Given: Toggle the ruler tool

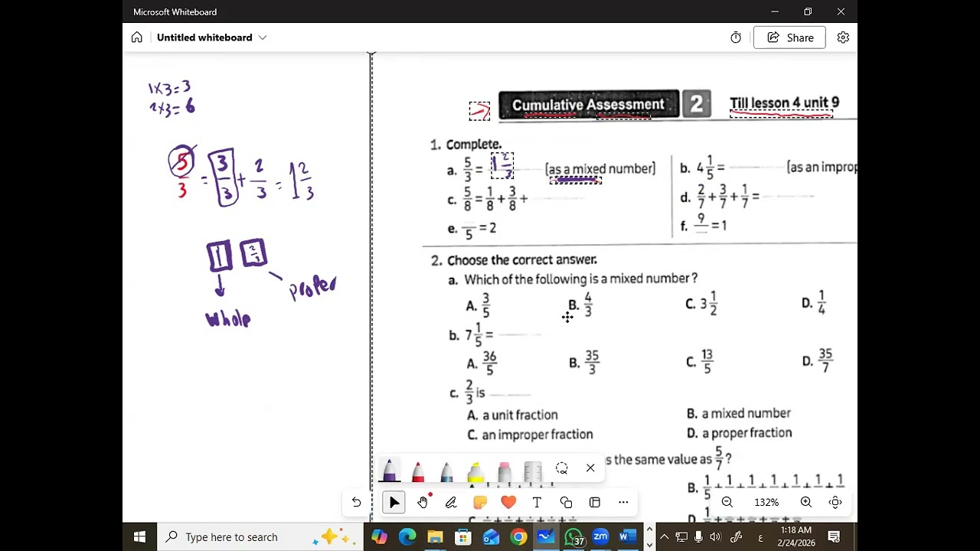Looking at the screenshot, I should pyautogui.click(x=533, y=471).
